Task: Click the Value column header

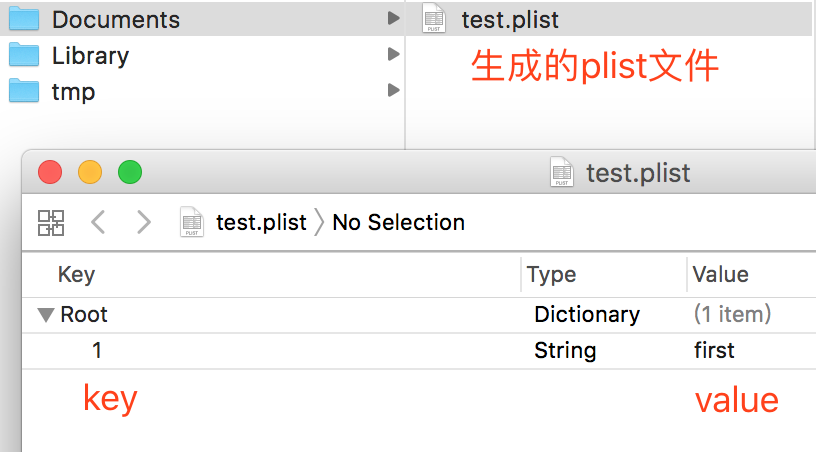Action: tap(720, 275)
